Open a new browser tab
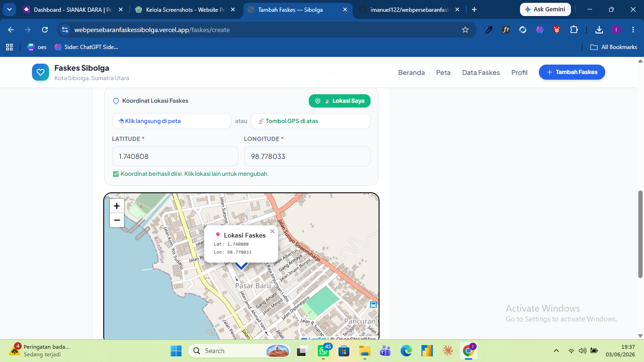Screen dimensions: 644x362 (474, 9)
